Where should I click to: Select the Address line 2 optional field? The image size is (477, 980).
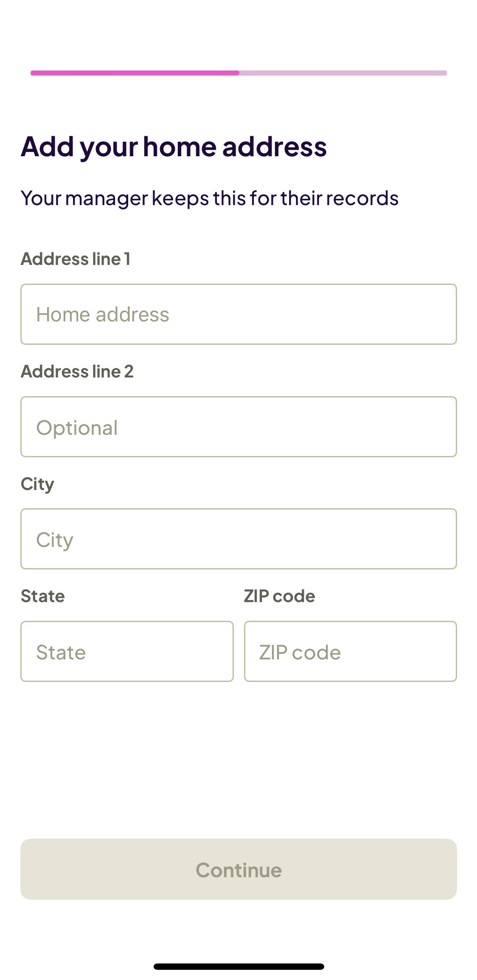[x=238, y=427]
